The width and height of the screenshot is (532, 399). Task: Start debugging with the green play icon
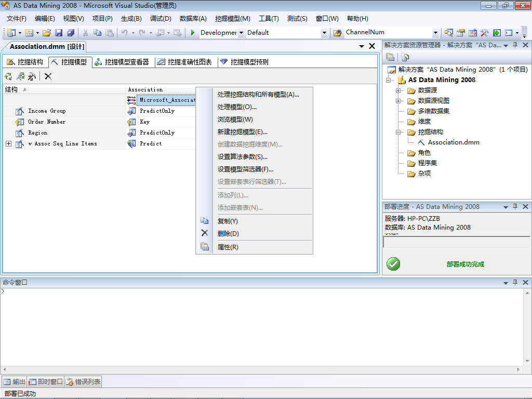(192, 33)
